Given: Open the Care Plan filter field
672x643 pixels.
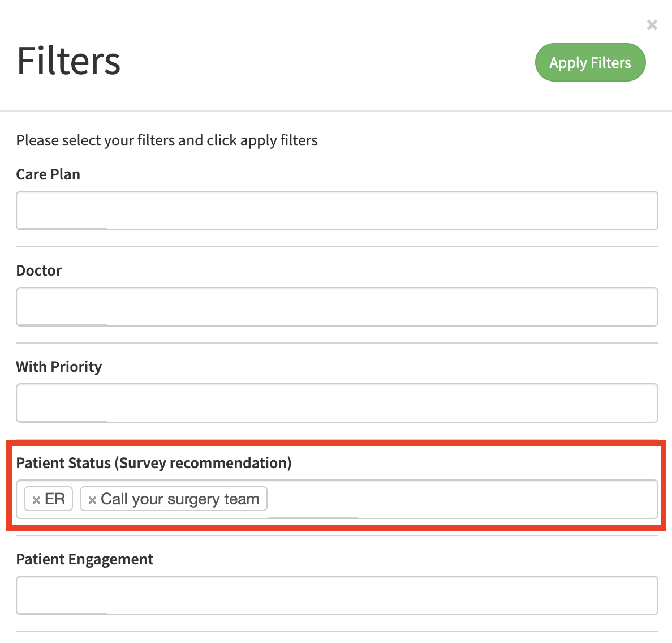Looking at the screenshot, I should 337,211.
